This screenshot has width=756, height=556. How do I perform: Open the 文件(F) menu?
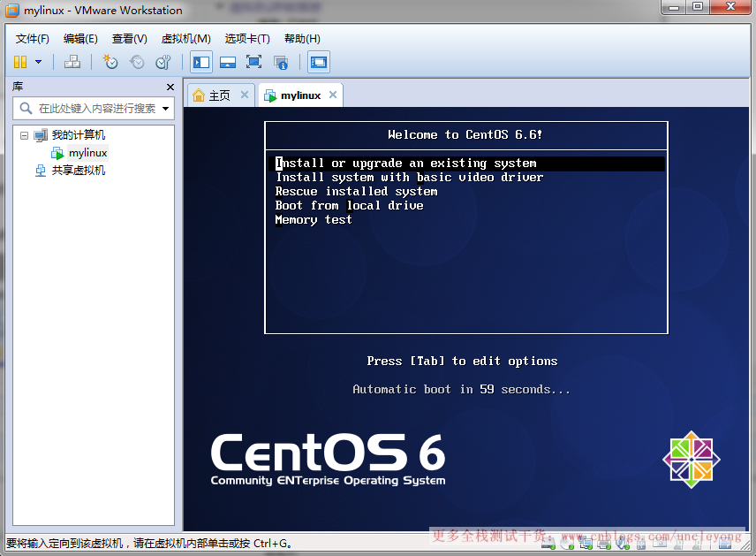coord(33,39)
